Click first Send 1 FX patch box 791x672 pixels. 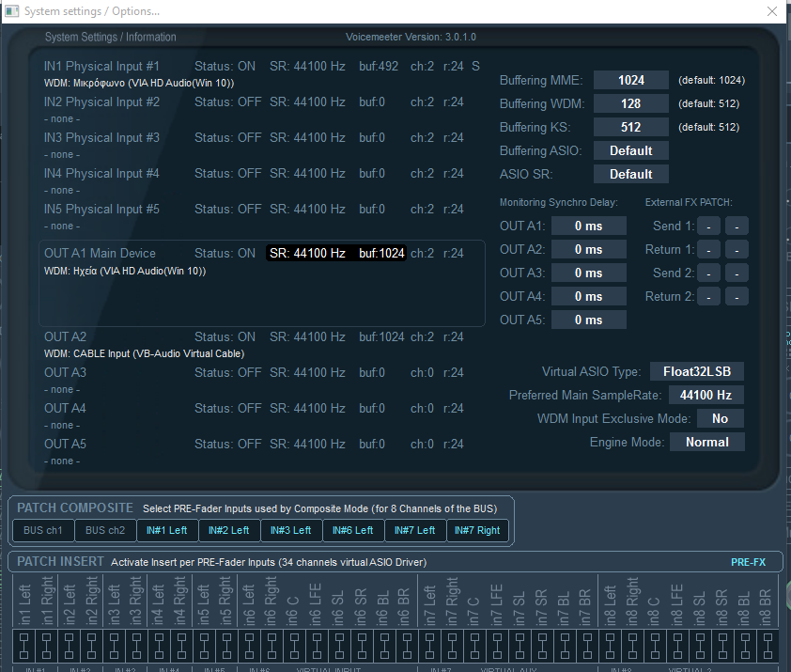(x=708, y=227)
